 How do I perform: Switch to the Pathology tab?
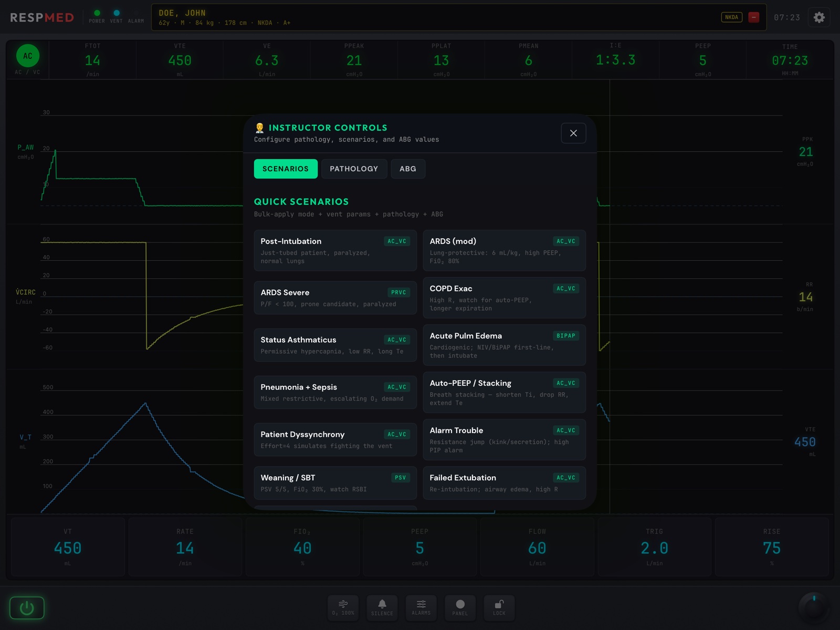[x=354, y=169]
